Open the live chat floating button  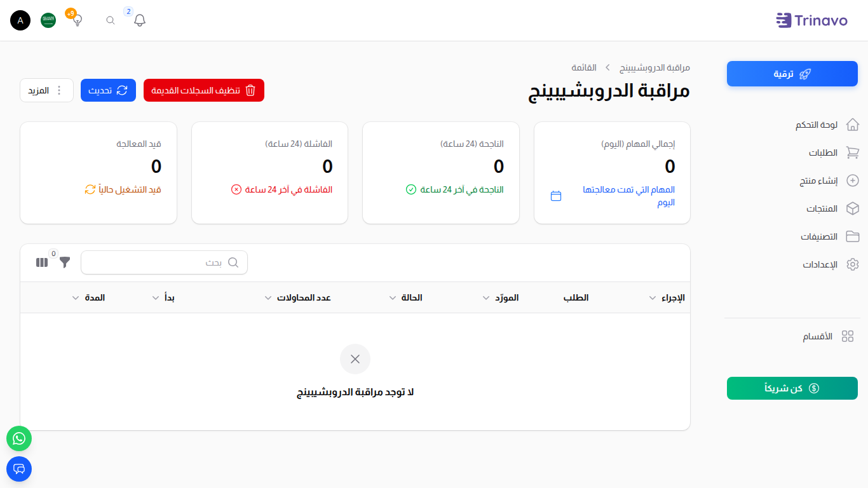(x=19, y=469)
